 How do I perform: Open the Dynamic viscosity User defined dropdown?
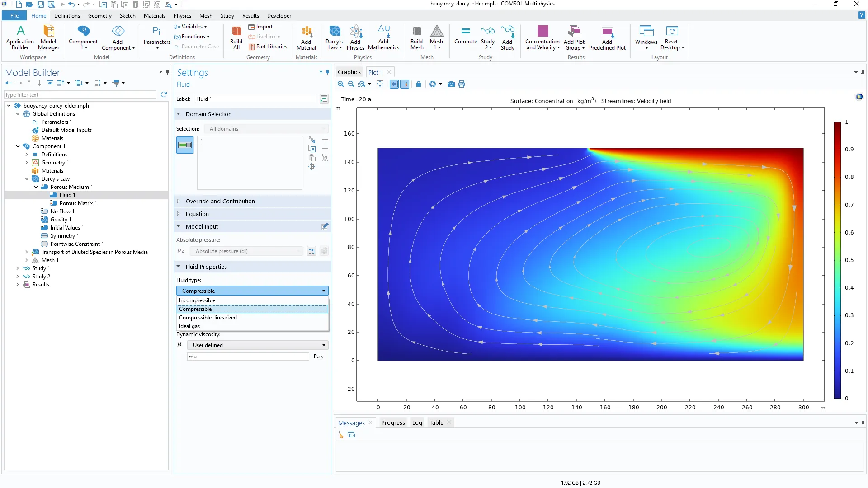pos(258,345)
